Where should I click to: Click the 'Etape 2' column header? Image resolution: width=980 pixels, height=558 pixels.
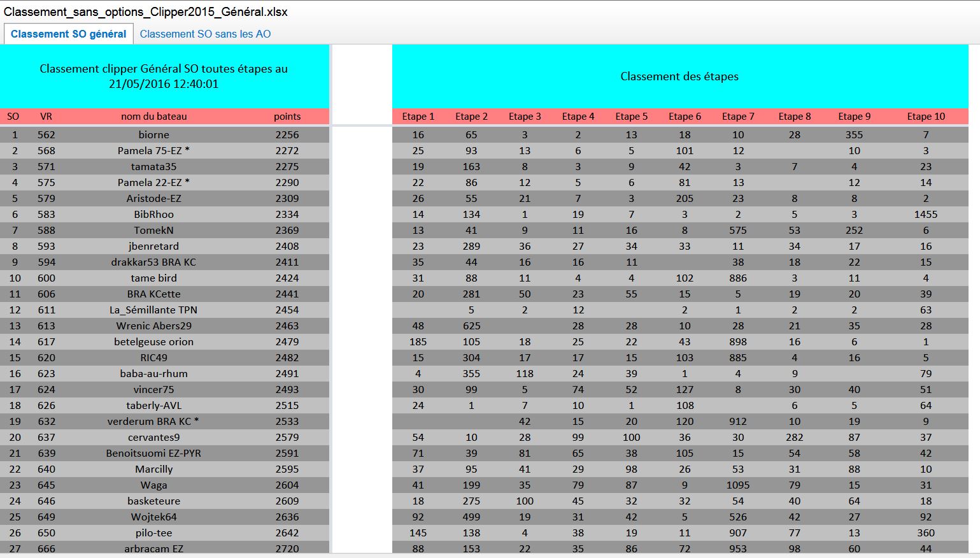pos(471,117)
